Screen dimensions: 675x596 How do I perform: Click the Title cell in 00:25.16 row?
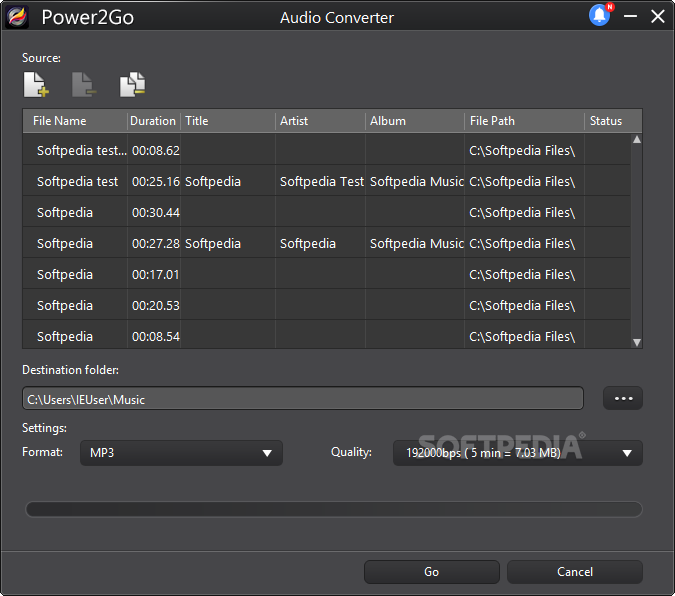[x=228, y=181]
